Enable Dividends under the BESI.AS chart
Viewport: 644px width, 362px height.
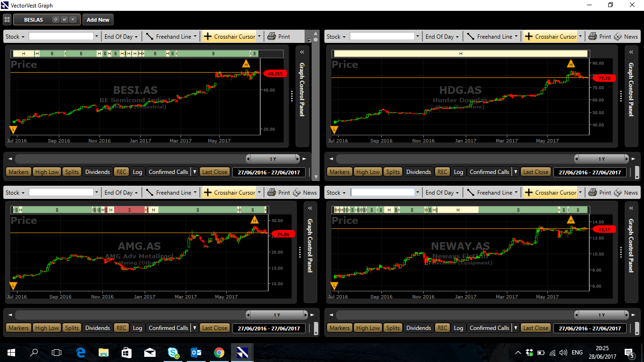(98, 172)
